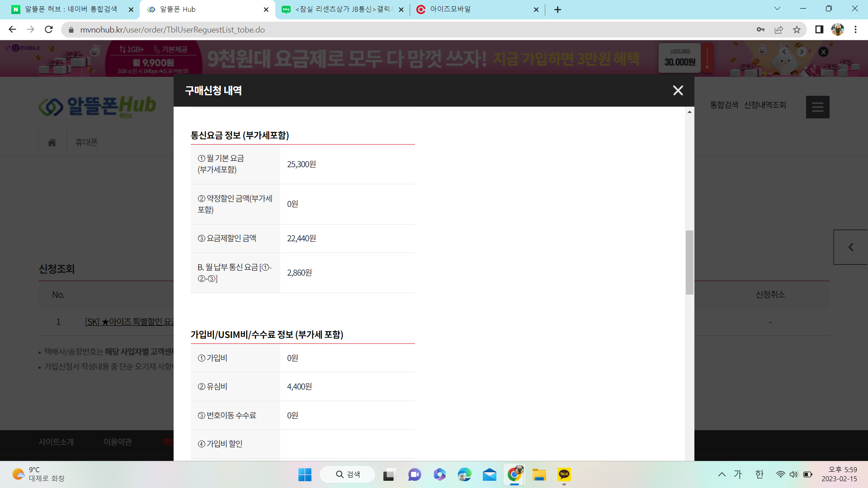Open the 이용약관 footer link
868x488 pixels.
pos(118,442)
